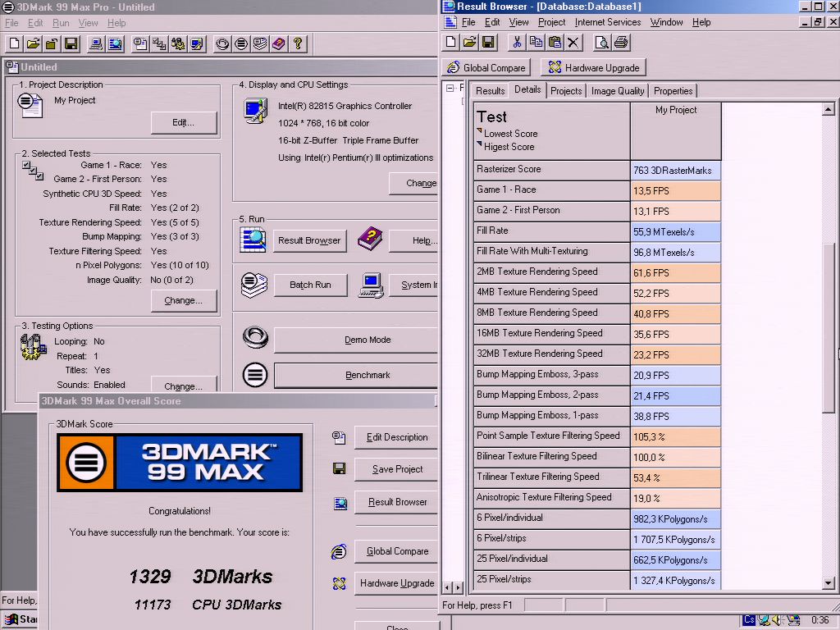
Task: Click Change... under Testing Options
Action: pos(184,385)
